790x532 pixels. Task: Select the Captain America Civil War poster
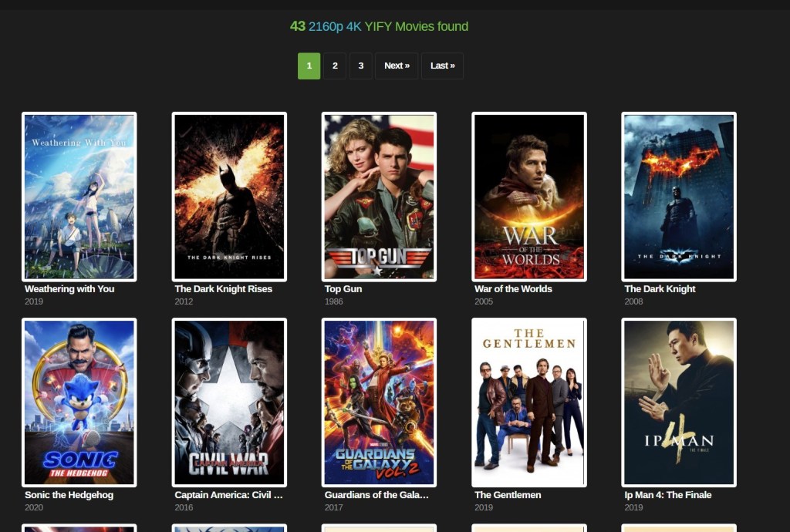pyautogui.click(x=229, y=402)
